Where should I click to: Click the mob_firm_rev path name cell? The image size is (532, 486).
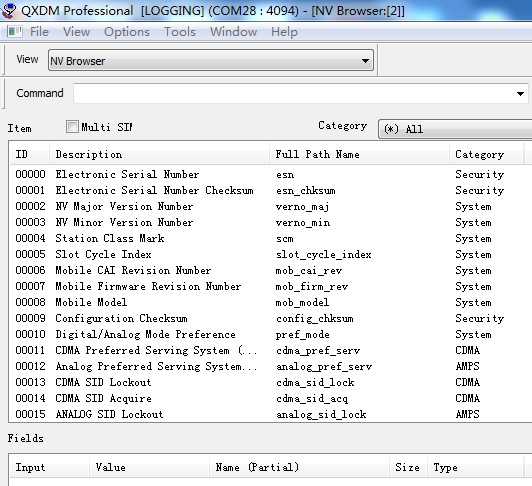pos(312,287)
